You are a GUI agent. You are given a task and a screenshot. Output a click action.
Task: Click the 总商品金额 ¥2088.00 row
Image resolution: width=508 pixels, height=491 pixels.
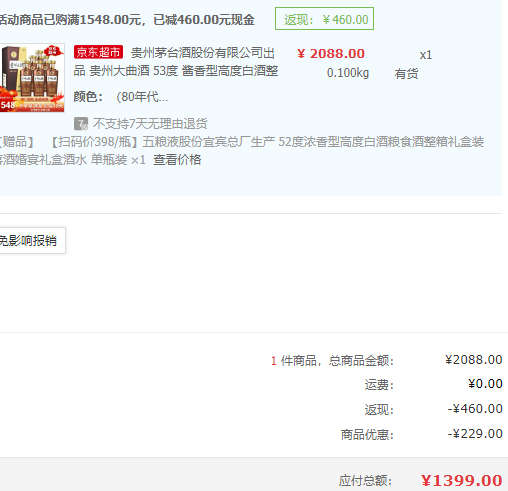[387, 360]
